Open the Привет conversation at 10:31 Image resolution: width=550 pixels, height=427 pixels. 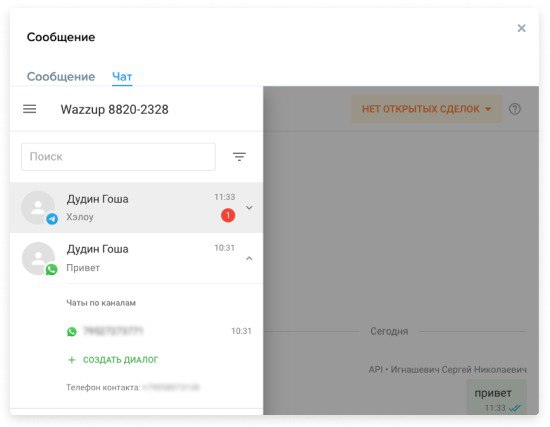point(136,258)
